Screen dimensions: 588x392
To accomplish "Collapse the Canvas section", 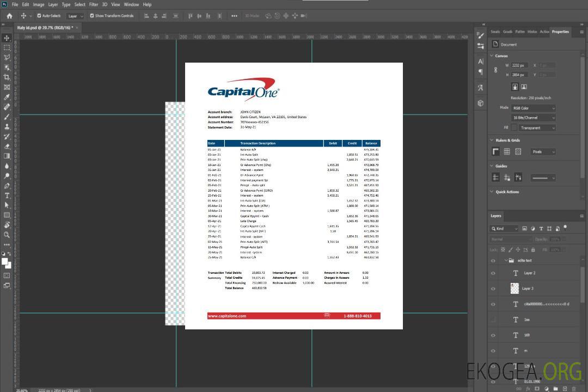I will 492,56.
